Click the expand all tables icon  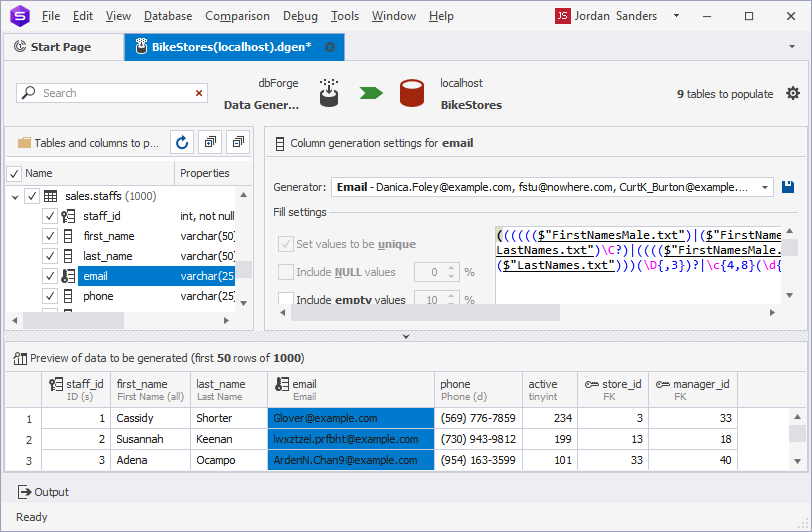point(210,142)
